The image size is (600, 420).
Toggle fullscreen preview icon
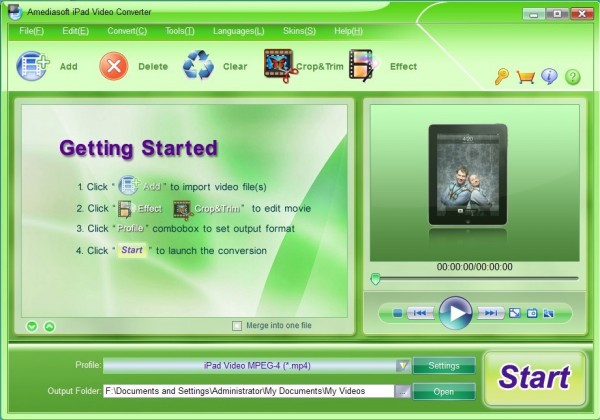point(515,313)
